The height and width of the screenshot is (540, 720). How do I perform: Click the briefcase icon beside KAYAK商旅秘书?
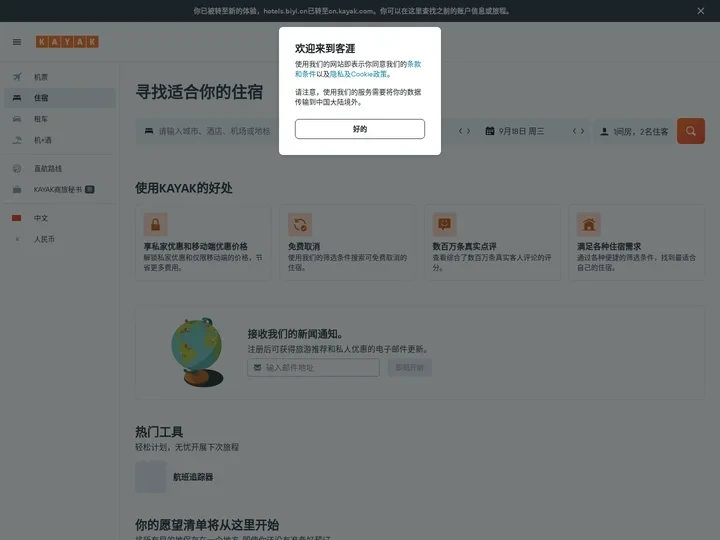coord(17,189)
